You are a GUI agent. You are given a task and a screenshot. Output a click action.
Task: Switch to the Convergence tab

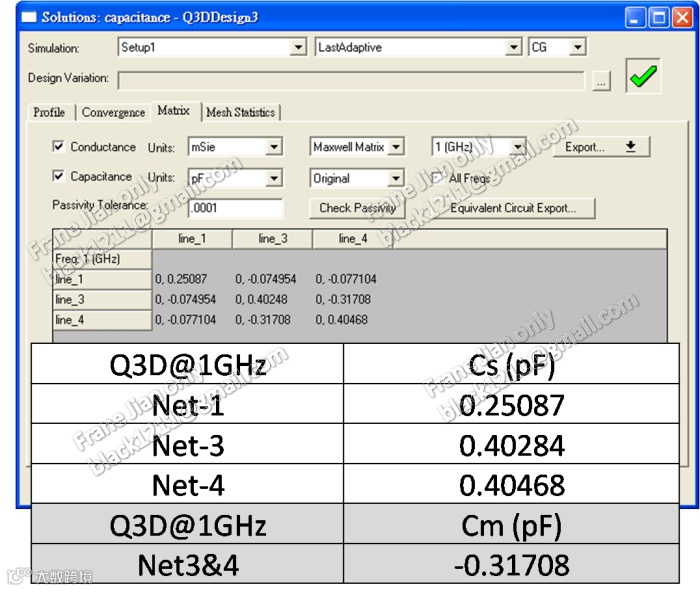(113, 112)
